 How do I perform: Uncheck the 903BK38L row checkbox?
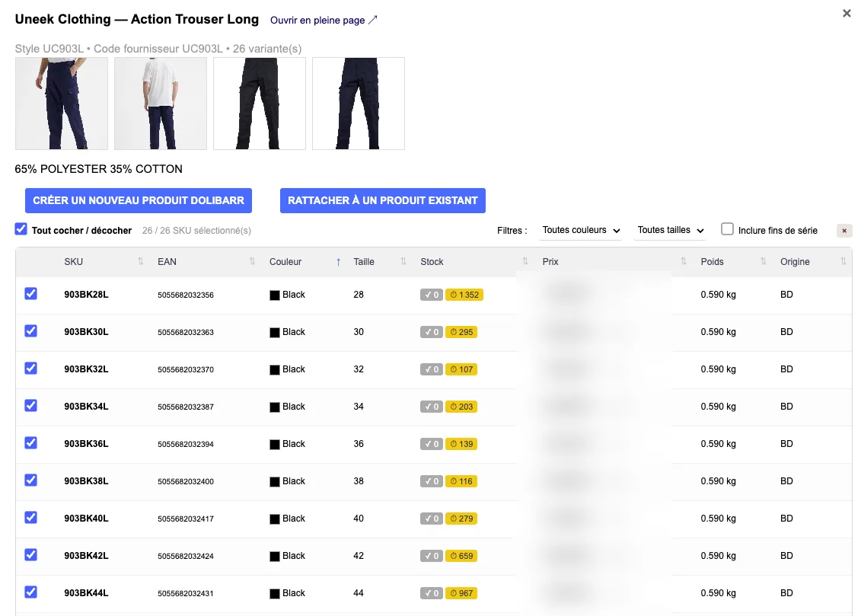click(x=30, y=480)
